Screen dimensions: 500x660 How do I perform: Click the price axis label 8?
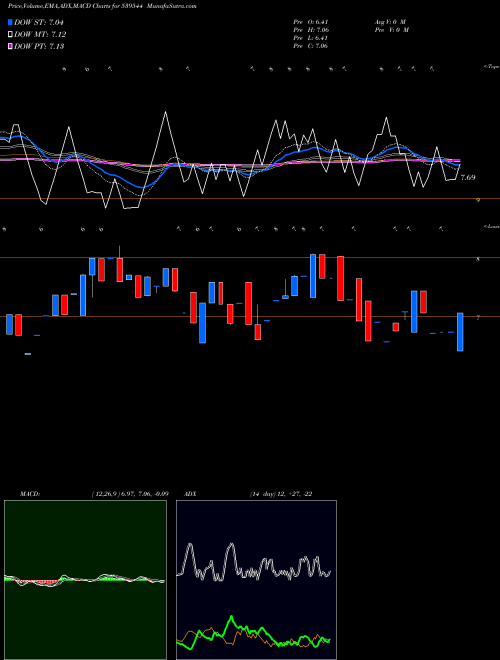(x=478, y=260)
